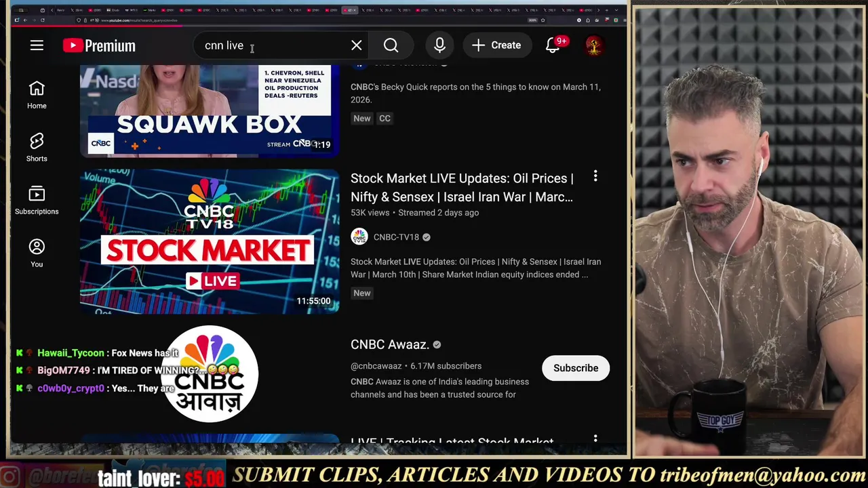This screenshot has width=868, height=488.
Task: Click New badge under Squawk Box description
Action: [362, 118]
